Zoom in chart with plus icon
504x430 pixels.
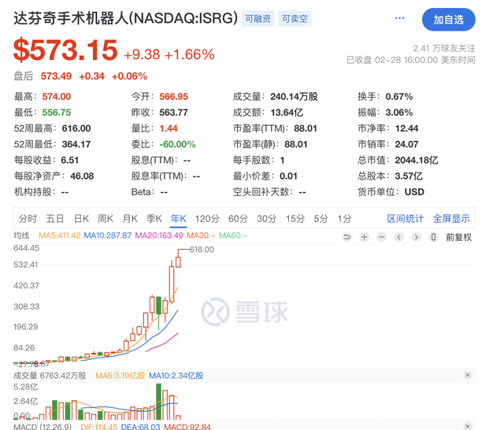pos(364,237)
